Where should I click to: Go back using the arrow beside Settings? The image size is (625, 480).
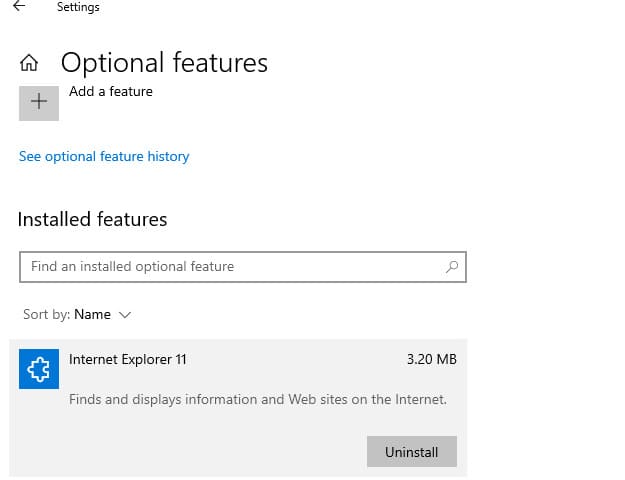[19, 6]
